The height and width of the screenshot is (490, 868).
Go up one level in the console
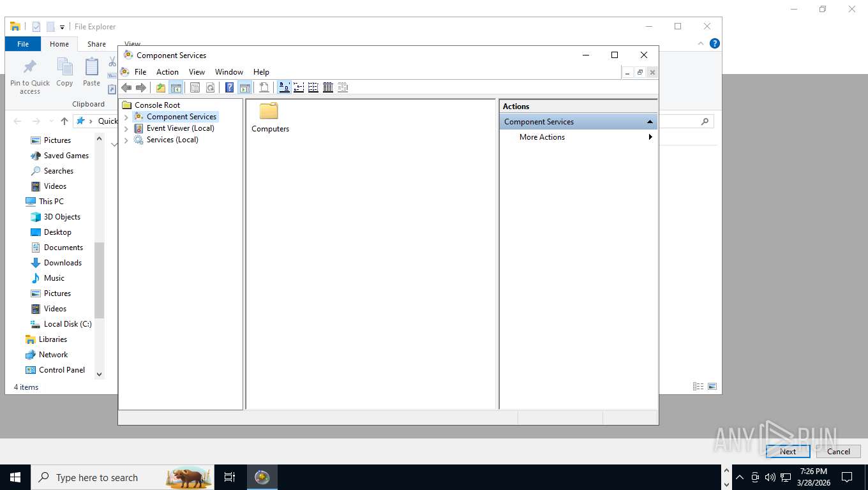(161, 87)
